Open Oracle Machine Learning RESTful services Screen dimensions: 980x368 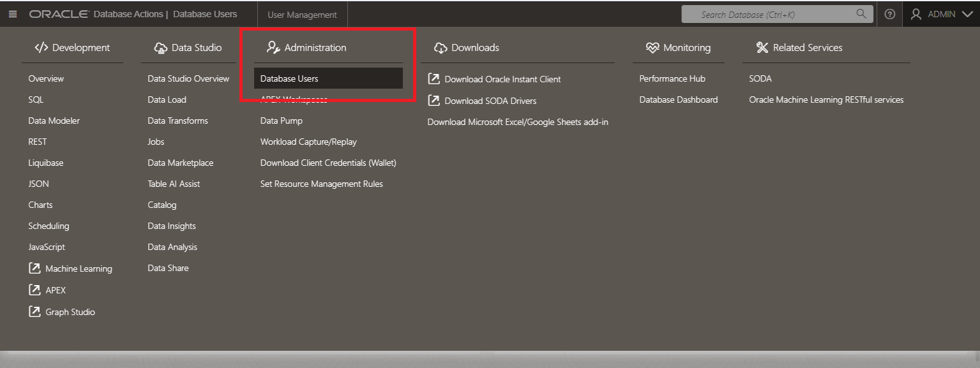coord(826,99)
